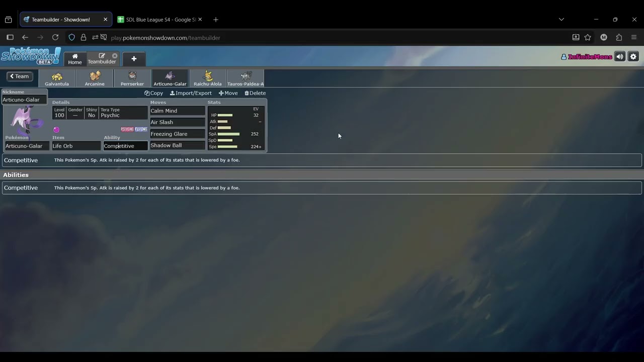Open the Stats EV panel
644x362 pixels.
pos(236,128)
